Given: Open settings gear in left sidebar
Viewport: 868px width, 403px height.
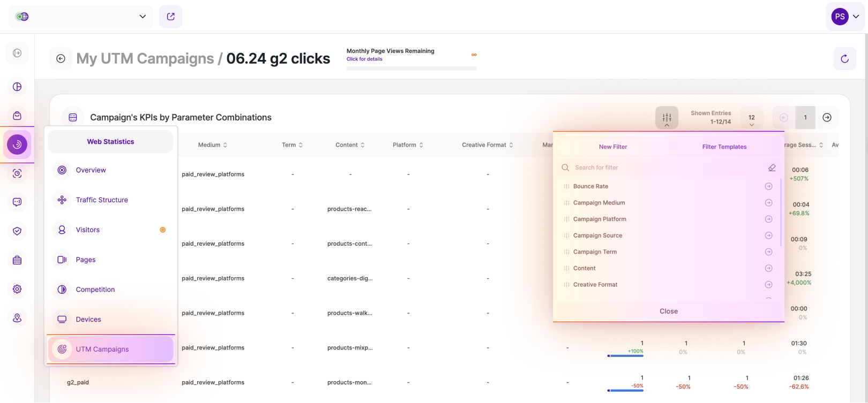Looking at the screenshot, I should click(x=17, y=289).
